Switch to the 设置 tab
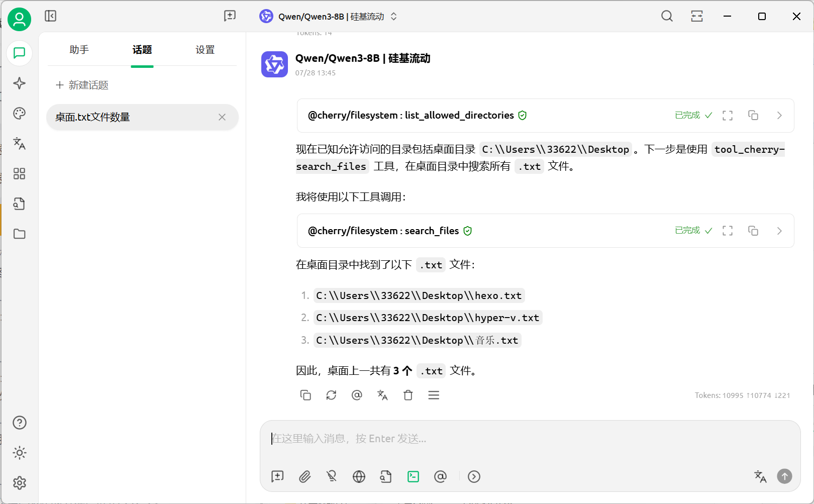 point(205,50)
